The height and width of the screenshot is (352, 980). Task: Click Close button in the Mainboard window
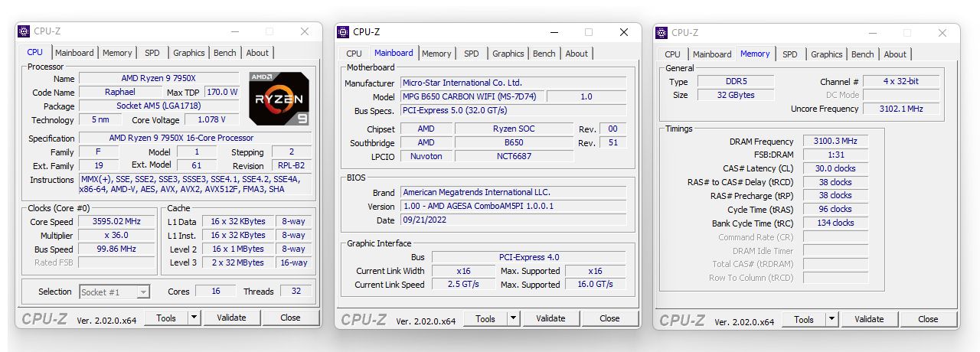point(609,318)
